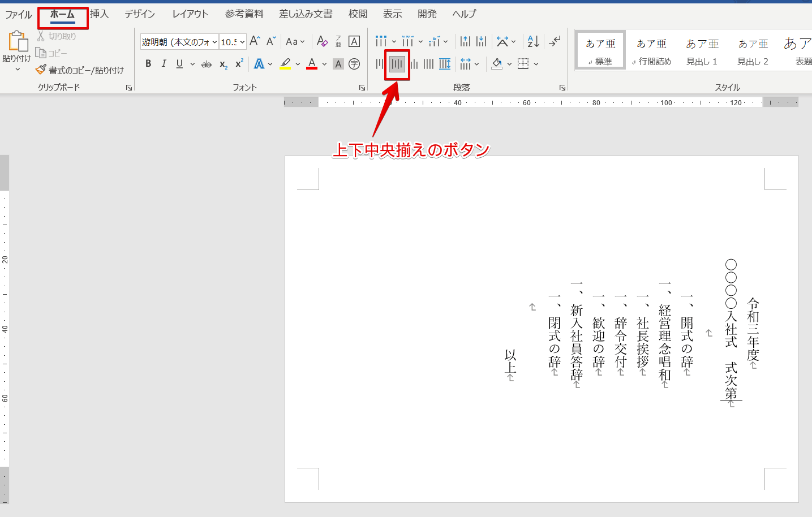The image size is (812, 517).
Task: Apply the 行間詰め style
Action: click(x=651, y=50)
